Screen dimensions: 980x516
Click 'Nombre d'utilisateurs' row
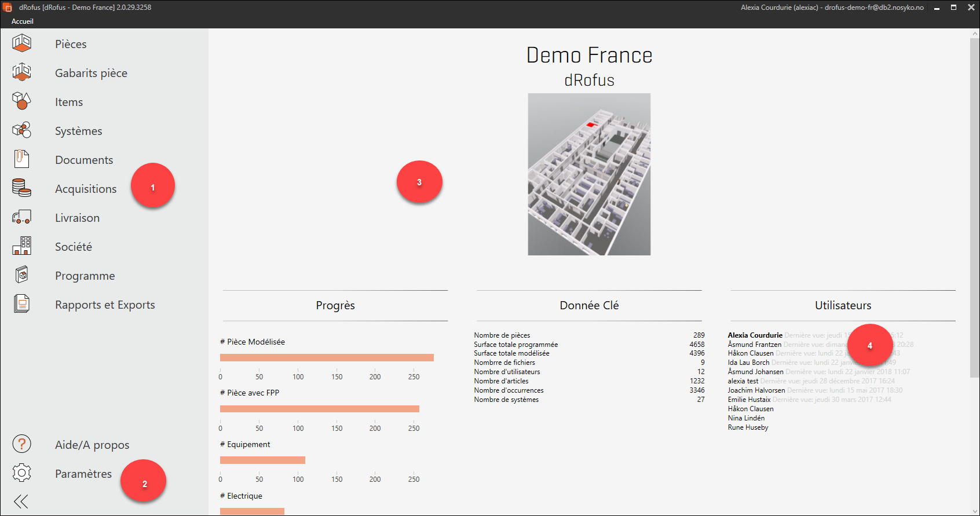pyautogui.click(x=589, y=372)
